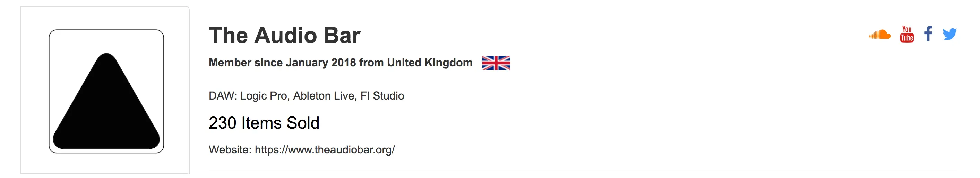The height and width of the screenshot is (178, 980).
Task: Visit the Facebook page icon
Action: (928, 34)
